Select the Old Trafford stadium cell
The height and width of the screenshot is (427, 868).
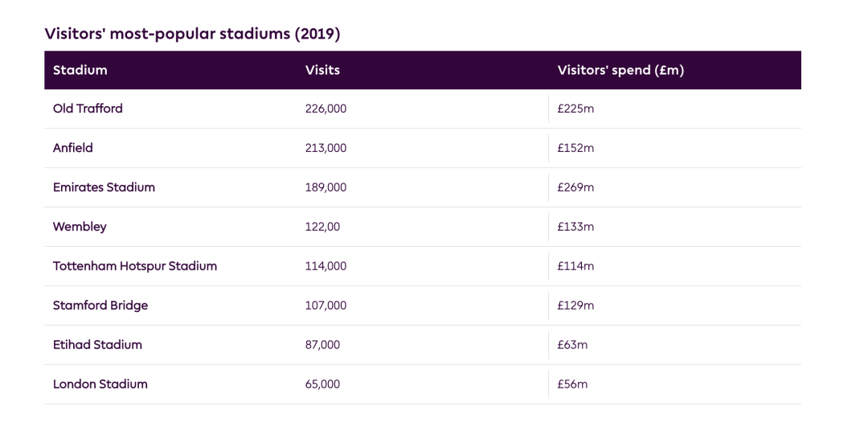[x=88, y=109]
